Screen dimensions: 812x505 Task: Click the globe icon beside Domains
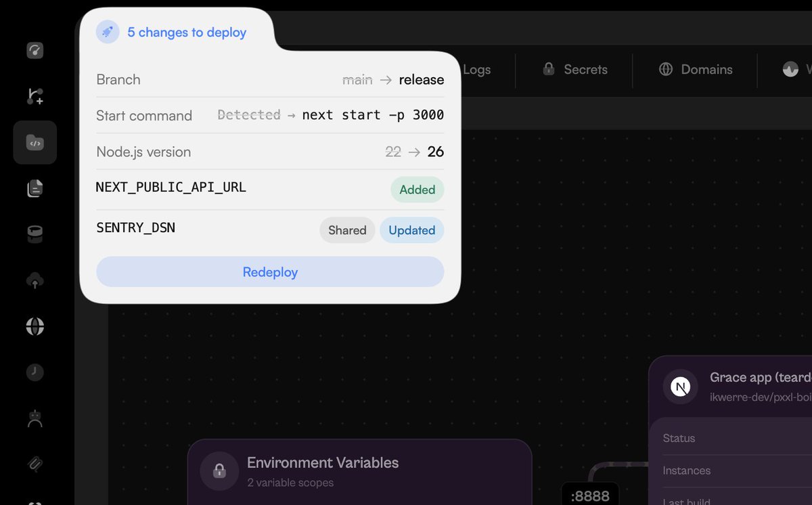(666, 69)
